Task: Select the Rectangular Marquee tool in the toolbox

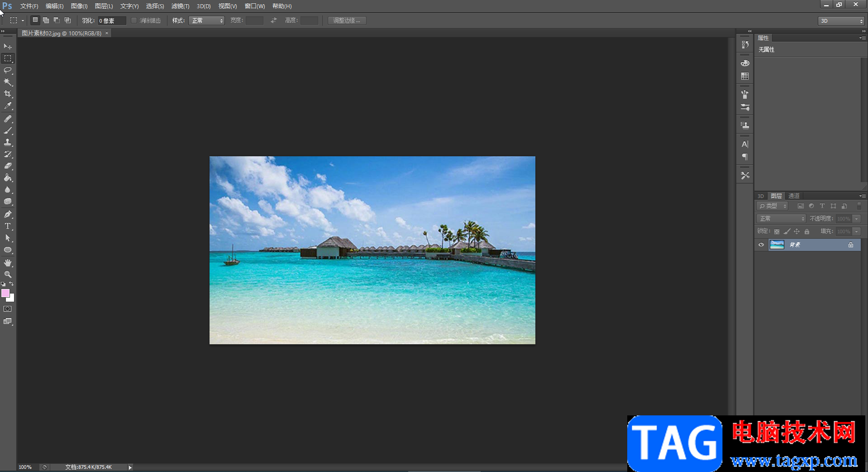Action: [8, 58]
